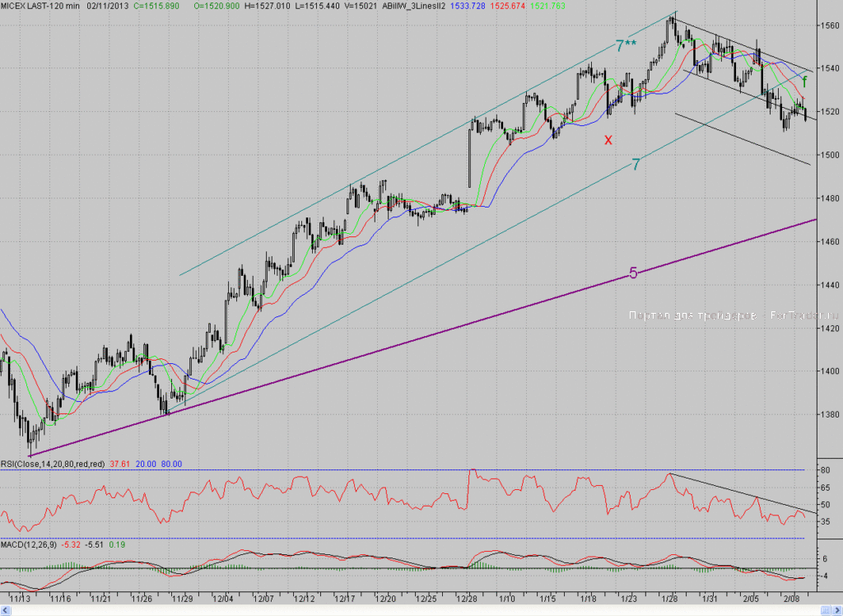Select the red X marker on chart

608,141
